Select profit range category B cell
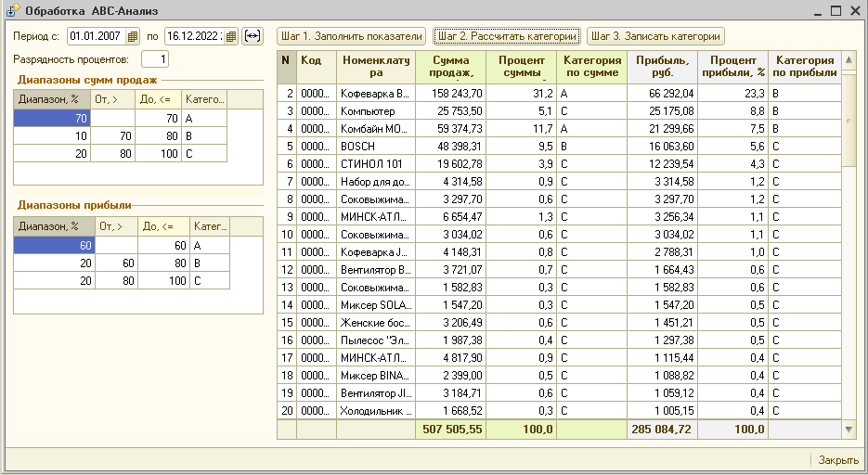This screenshot has width=868, height=475. [x=210, y=263]
